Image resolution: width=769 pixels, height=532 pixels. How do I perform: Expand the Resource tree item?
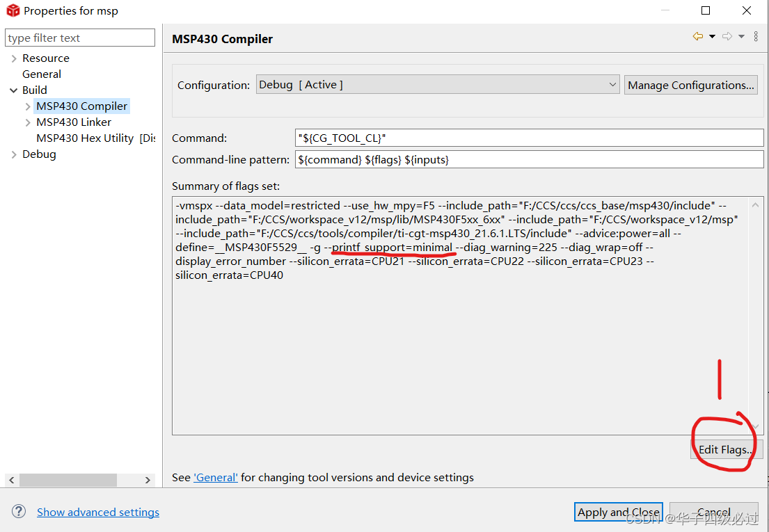tap(14, 58)
